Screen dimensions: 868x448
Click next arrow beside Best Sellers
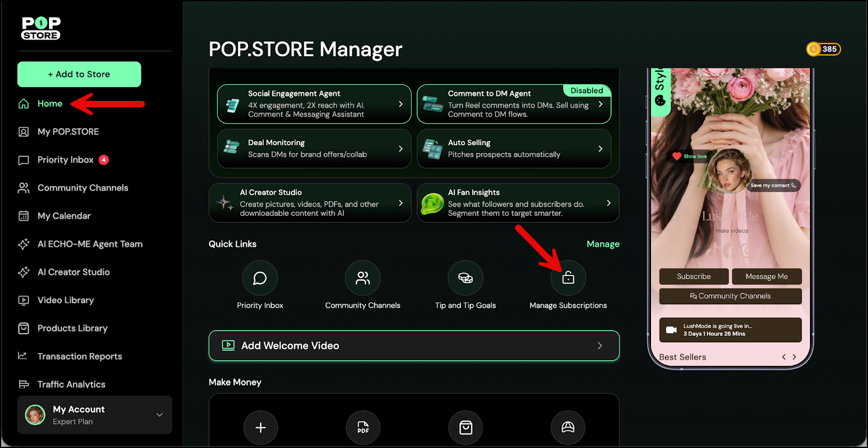[794, 357]
